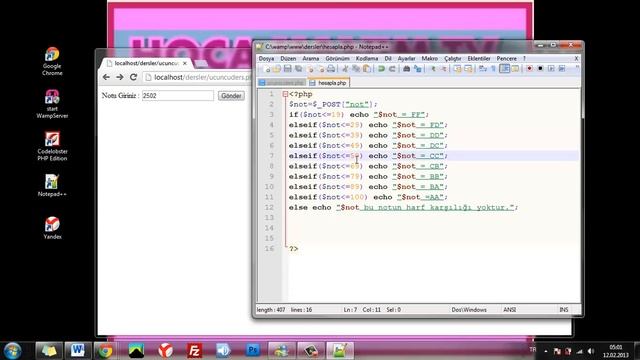Click the ANSI encoding in status bar
This screenshot has height=360, width=640.
click(509, 310)
